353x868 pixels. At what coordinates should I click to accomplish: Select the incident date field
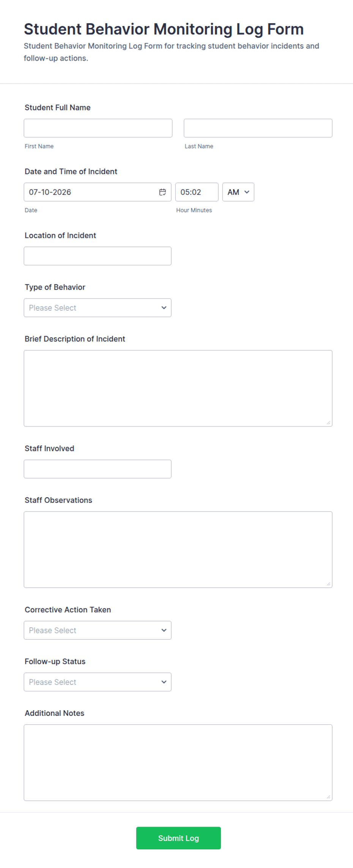(x=98, y=192)
